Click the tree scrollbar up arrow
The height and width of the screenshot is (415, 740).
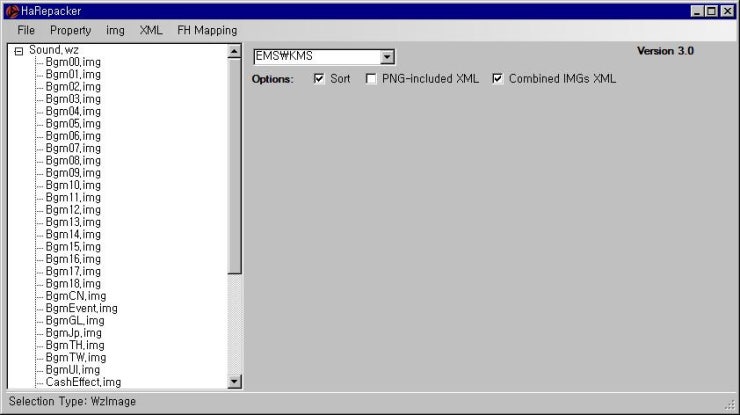coord(234,51)
